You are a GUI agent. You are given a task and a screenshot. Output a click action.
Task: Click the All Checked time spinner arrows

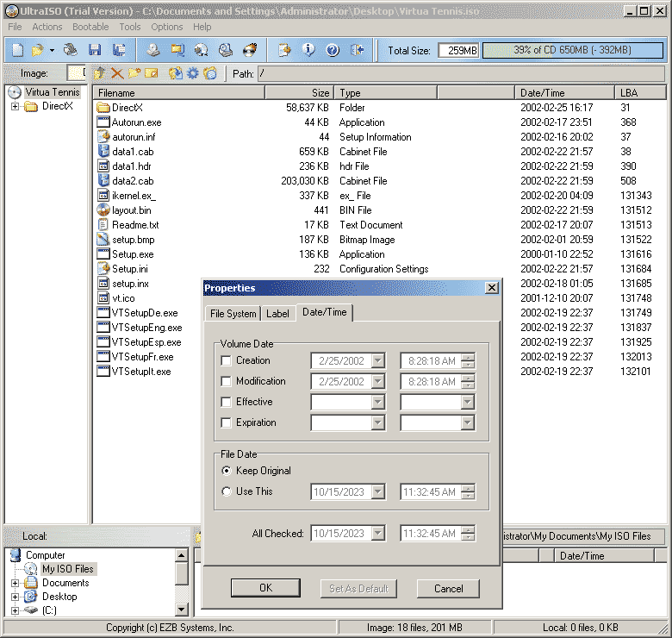click(x=468, y=534)
